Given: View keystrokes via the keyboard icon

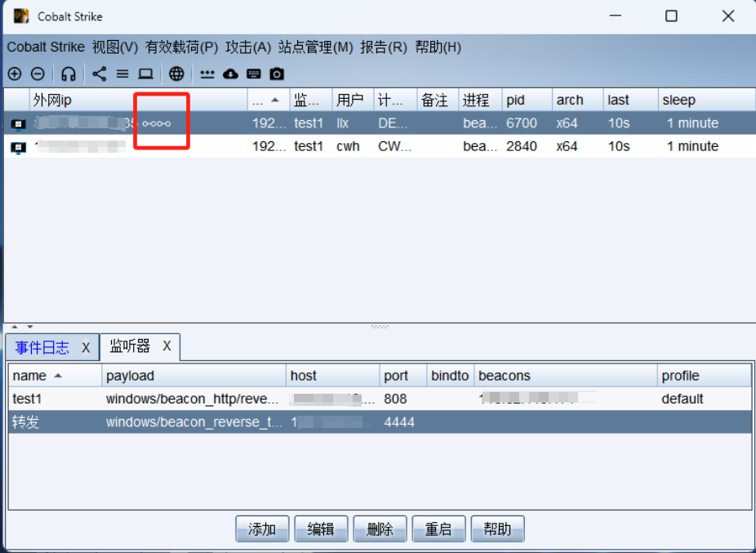Looking at the screenshot, I should tap(254, 74).
